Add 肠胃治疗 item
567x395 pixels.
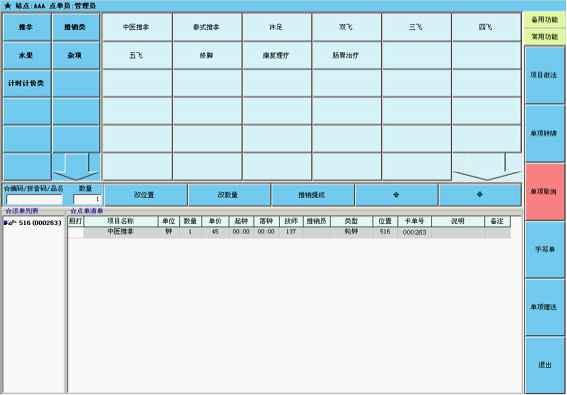347,55
